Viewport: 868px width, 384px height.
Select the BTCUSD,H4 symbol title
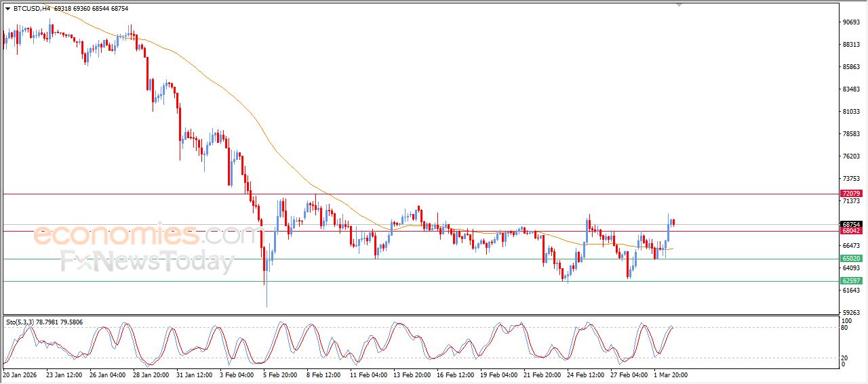tap(26, 8)
